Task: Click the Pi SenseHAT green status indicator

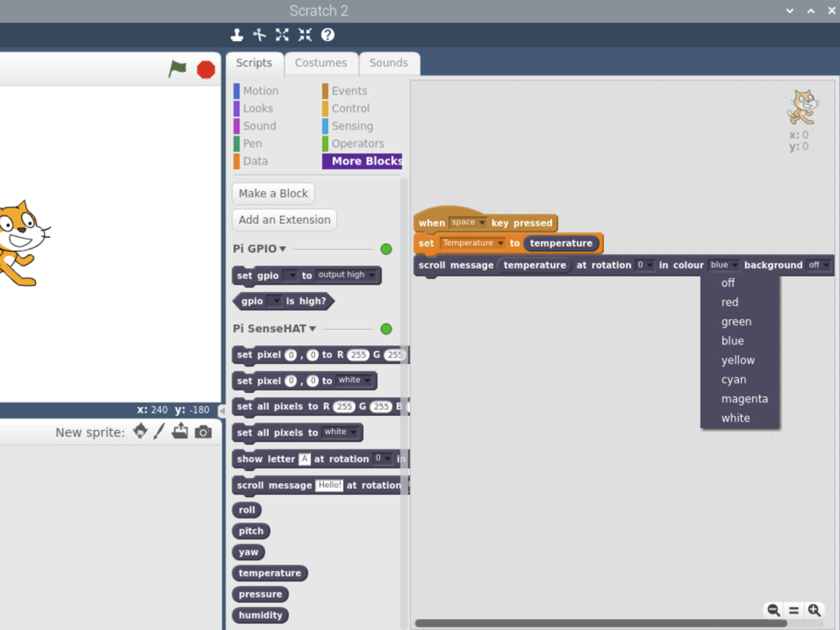Action: [x=386, y=329]
